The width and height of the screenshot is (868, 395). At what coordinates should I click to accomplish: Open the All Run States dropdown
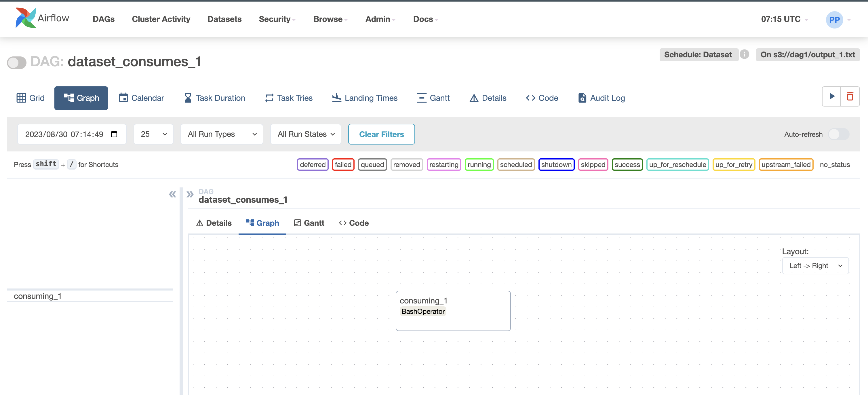click(306, 134)
